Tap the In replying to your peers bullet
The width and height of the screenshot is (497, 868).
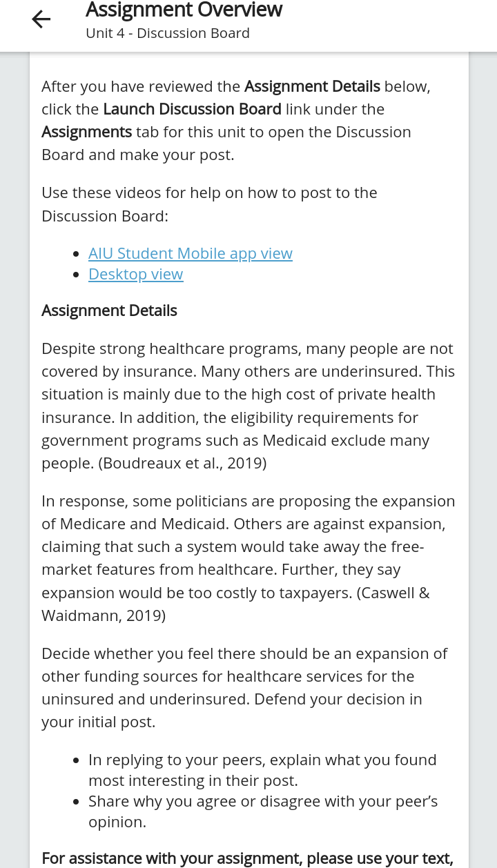click(x=262, y=770)
